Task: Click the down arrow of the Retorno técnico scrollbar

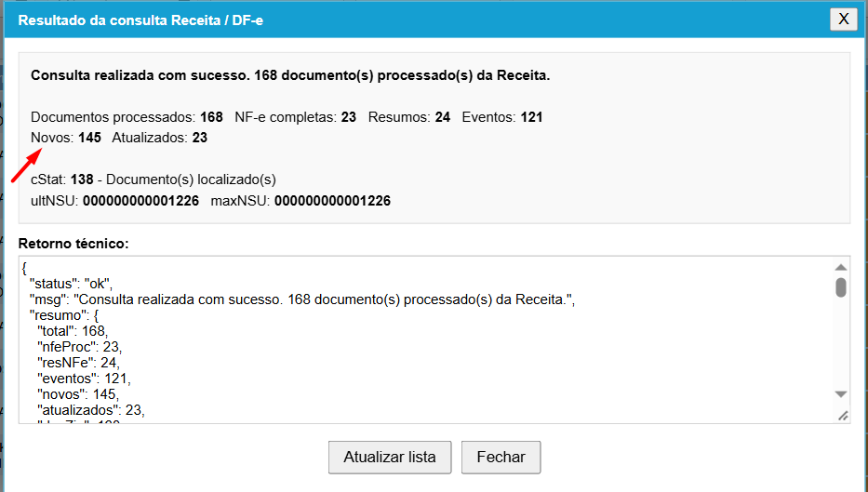Action: coord(841,394)
